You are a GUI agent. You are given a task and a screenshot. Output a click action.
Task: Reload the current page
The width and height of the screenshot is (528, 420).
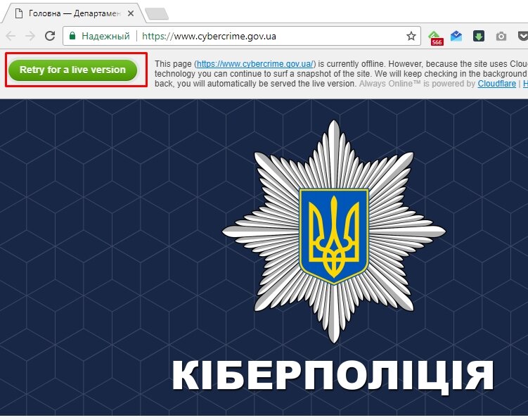point(50,36)
